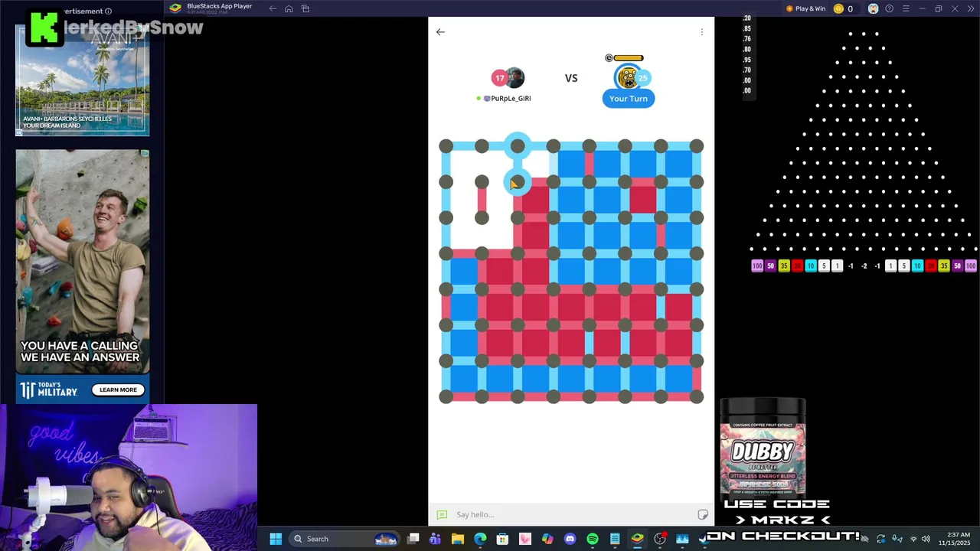Click your own player avatar with score 25
Screen dimensions: 980x551
click(627, 77)
